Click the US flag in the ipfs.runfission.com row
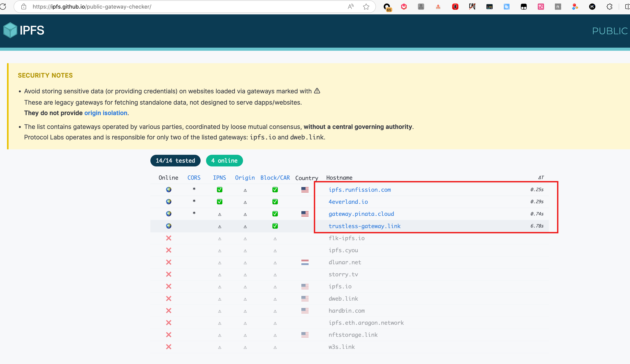 (x=305, y=190)
